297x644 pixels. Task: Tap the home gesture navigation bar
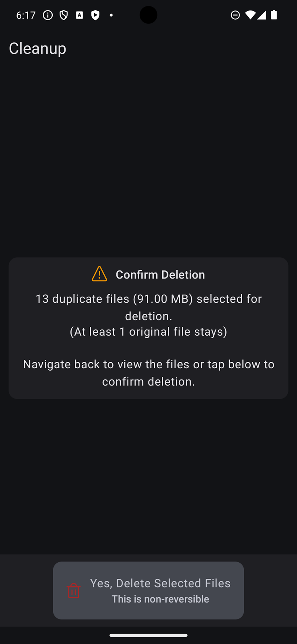pyautogui.click(x=148, y=636)
